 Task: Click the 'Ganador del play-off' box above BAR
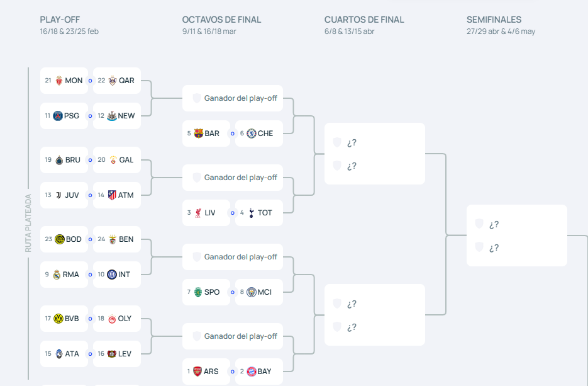tap(233, 98)
